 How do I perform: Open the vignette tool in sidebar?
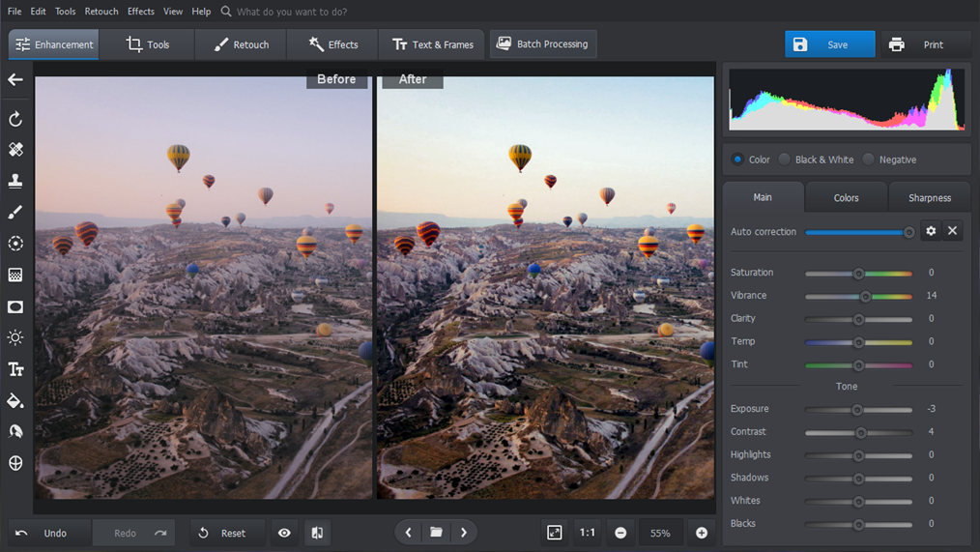(15, 306)
